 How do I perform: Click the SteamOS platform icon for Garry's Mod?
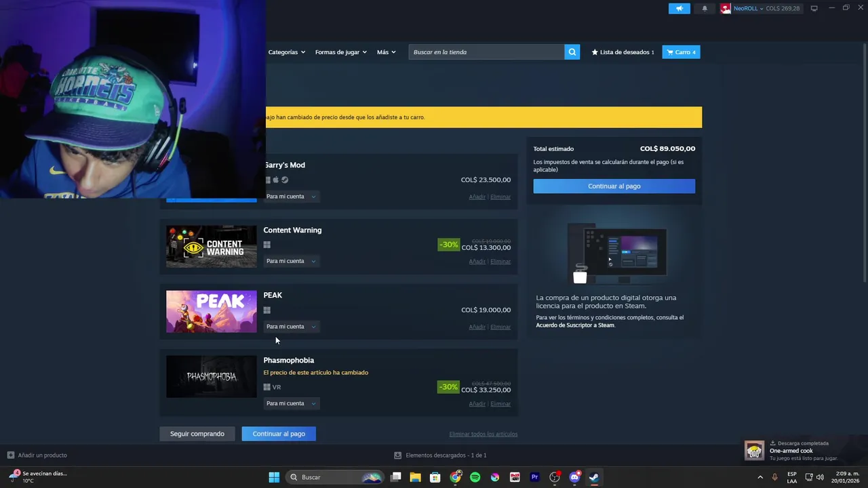285,180
